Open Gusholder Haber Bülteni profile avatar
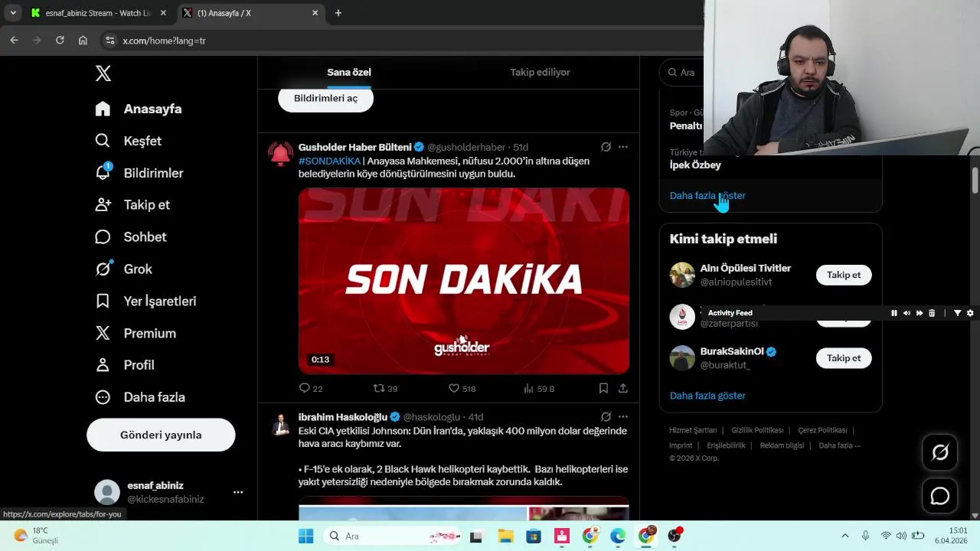 point(281,154)
